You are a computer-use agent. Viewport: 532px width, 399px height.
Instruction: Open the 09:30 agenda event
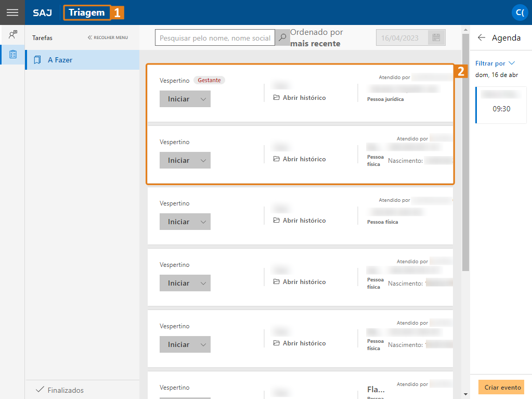coord(501,105)
